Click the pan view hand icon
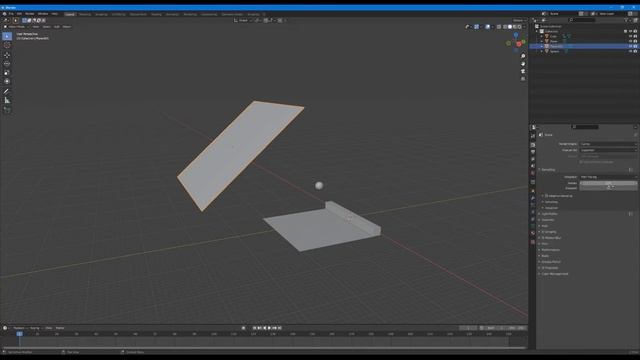This screenshot has height=360, width=640. coord(523,64)
